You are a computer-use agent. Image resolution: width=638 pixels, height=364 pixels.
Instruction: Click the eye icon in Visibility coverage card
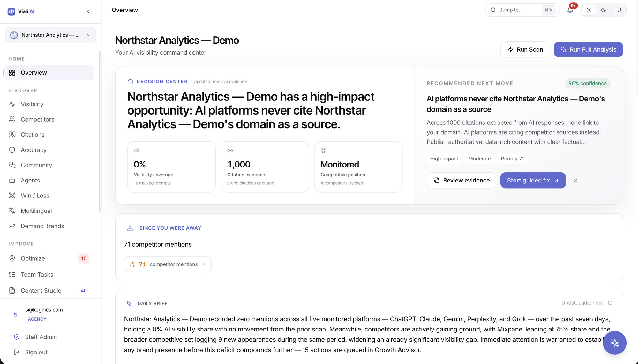pyautogui.click(x=137, y=150)
